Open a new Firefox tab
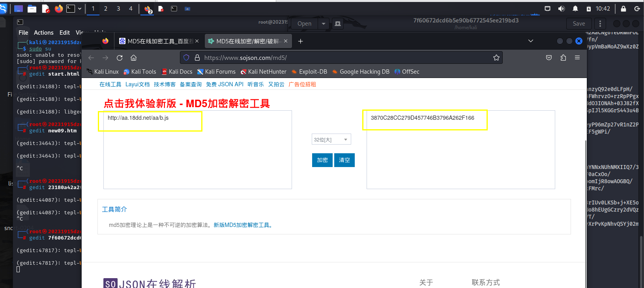 click(x=301, y=41)
